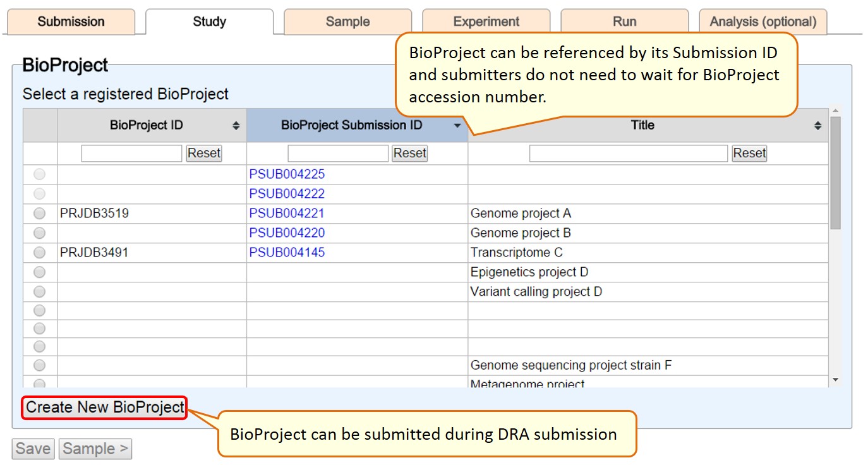Open the PSUB004225 submission link
The width and height of the screenshot is (868, 465).
coord(287,174)
